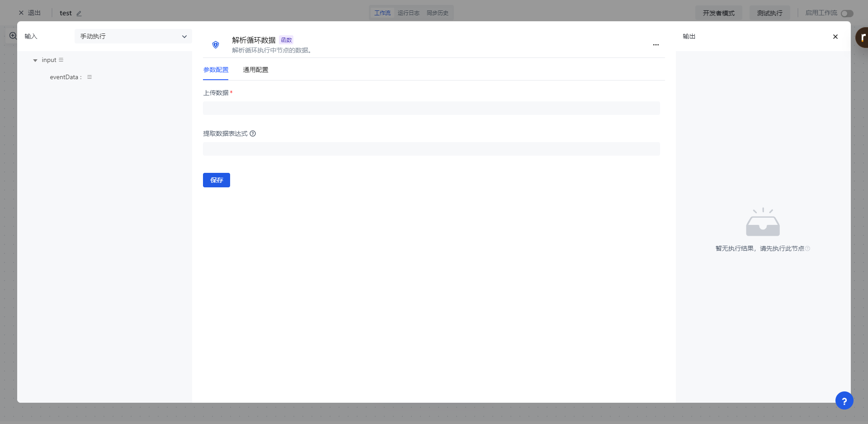Click the 测试执行 button
The width and height of the screenshot is (868, 424).
(769, 13)
